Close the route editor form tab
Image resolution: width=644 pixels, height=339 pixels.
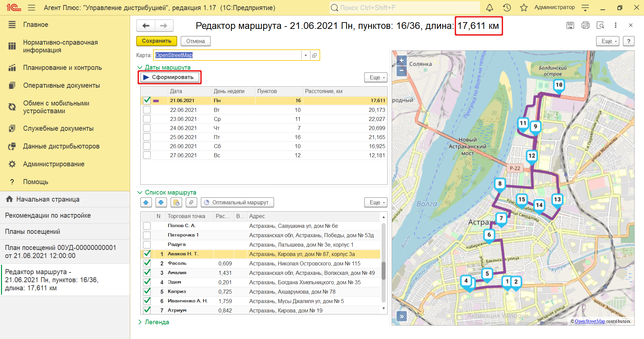pos(631,25)
